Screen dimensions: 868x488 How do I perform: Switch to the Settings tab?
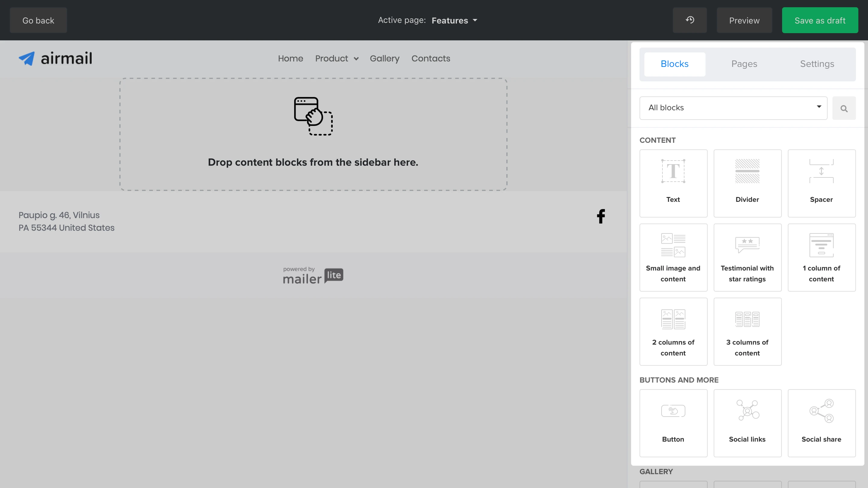click(x=817, y=64)
